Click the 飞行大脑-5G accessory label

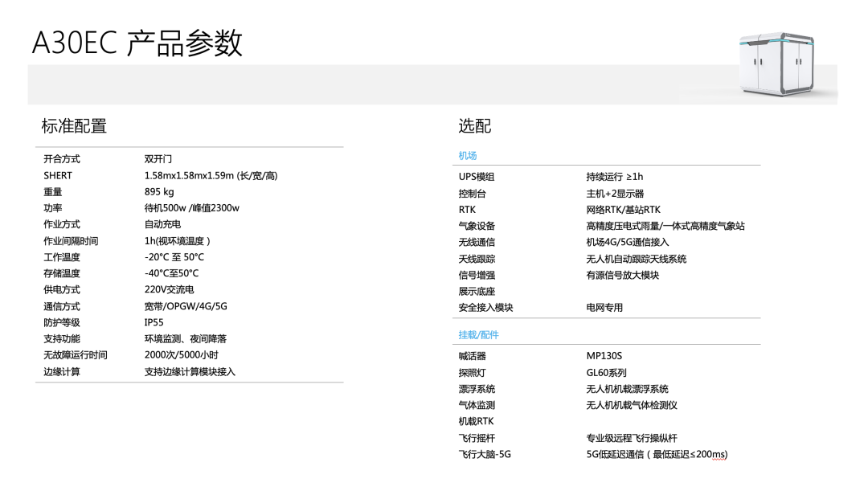[485, 454]
